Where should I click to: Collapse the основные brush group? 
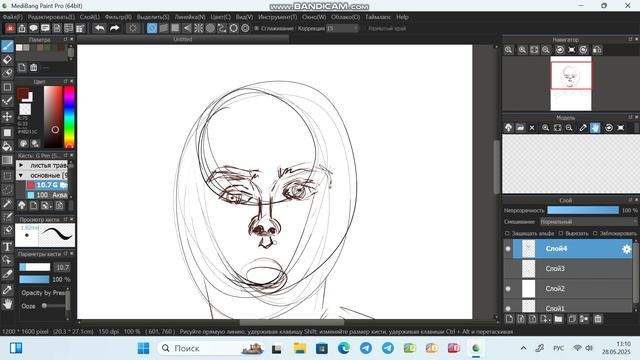click(21, 175)
